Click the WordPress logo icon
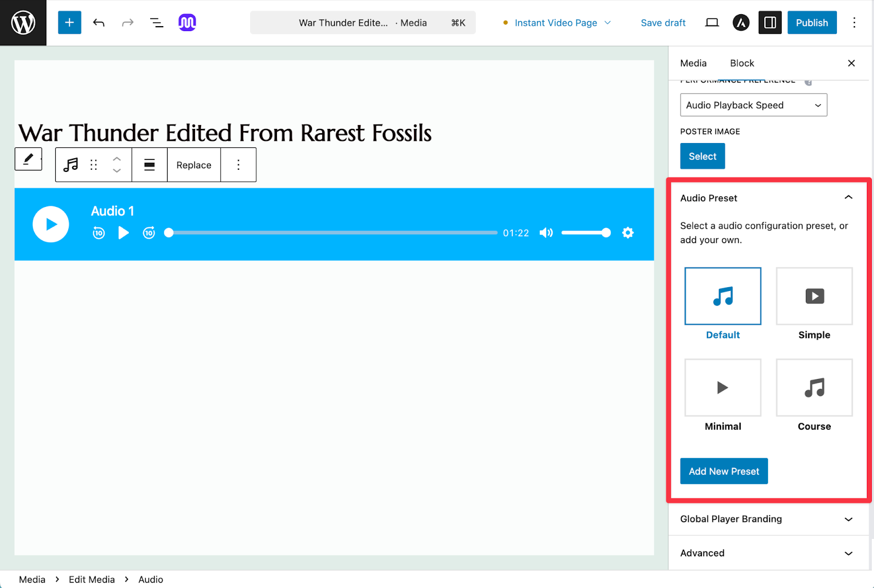 pos(23,23)
